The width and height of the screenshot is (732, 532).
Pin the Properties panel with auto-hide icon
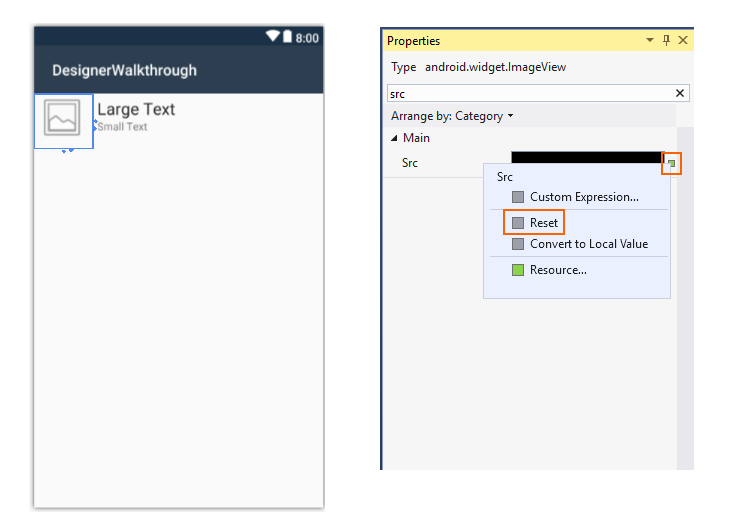tap(668, 41)
